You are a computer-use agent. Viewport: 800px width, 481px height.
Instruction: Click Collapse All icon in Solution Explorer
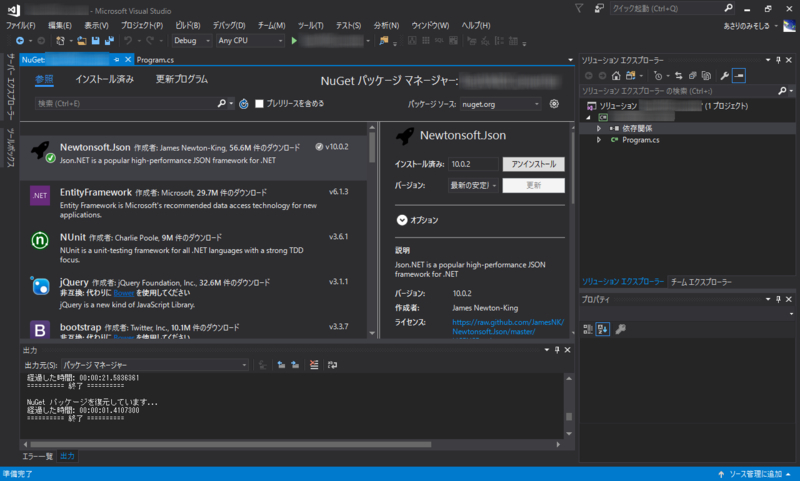[692, 76]
